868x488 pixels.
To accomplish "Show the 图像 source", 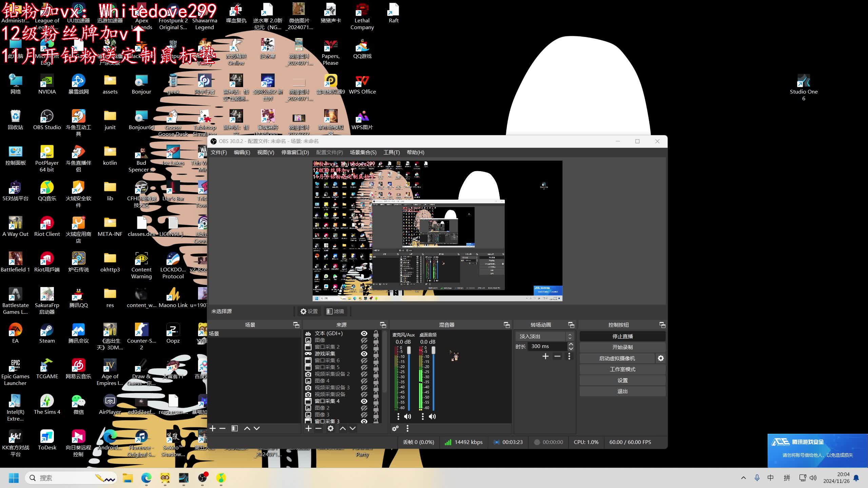I will (364, 340).
